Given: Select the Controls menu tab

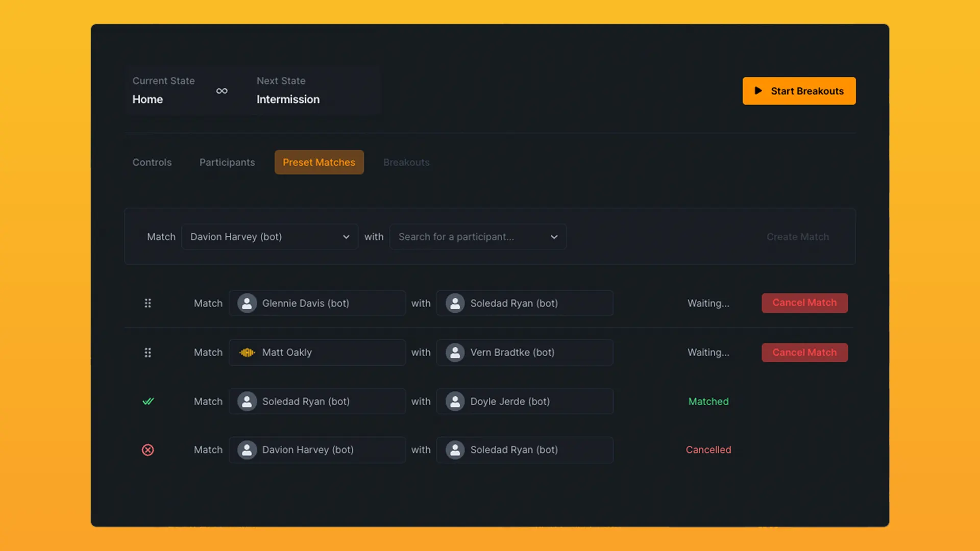Looking at the screenshot, I should coord(152,162).
